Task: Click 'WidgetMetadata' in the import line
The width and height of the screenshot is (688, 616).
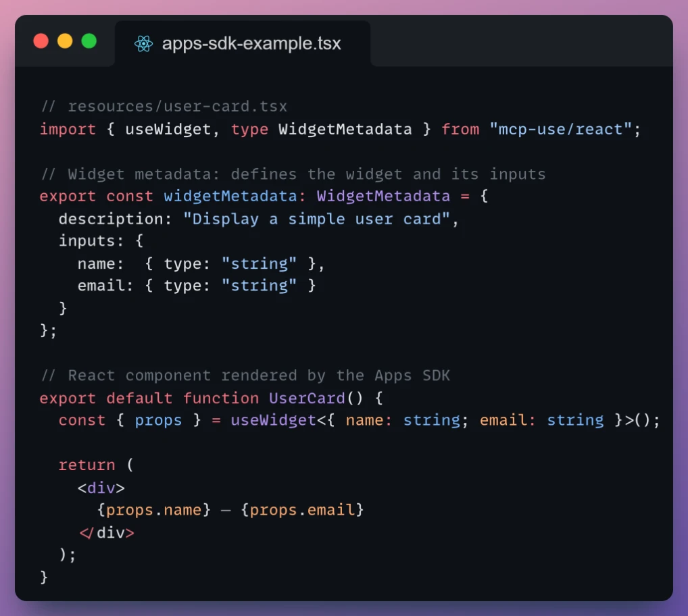Action: click(345, 129)
